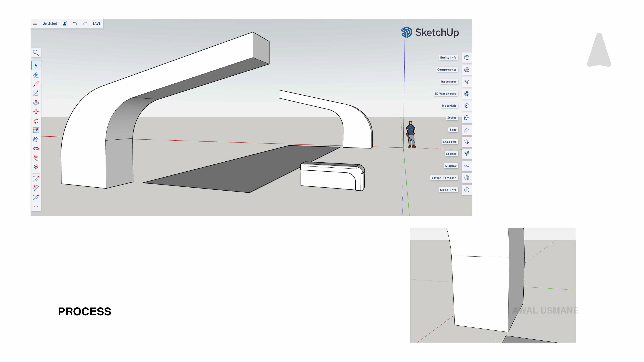
Task: Open the 3D Warehouse panel
Action: 467,94
